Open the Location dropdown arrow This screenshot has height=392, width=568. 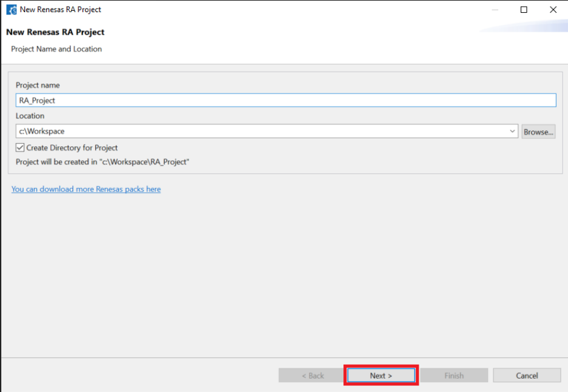click(x=512, y=131)
